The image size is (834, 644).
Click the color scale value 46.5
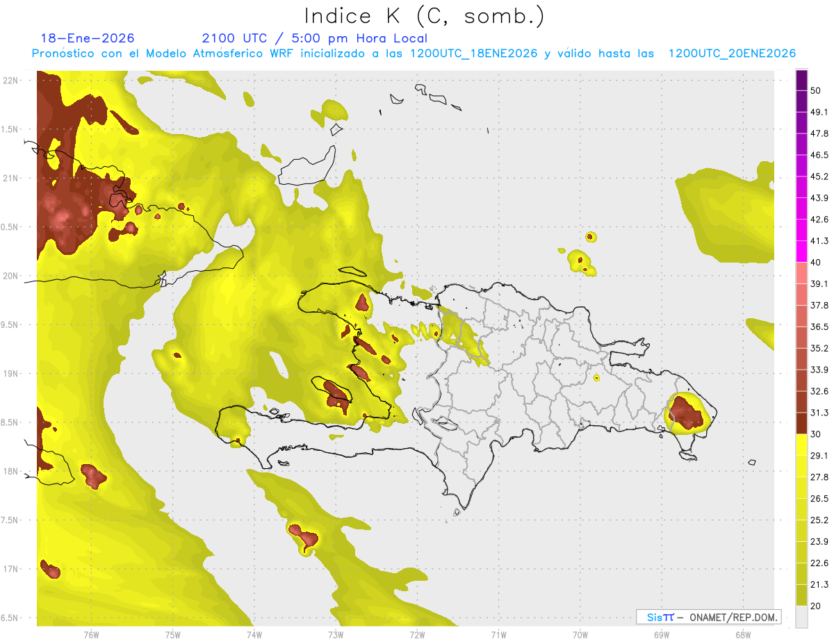click(x=819, y=155)
